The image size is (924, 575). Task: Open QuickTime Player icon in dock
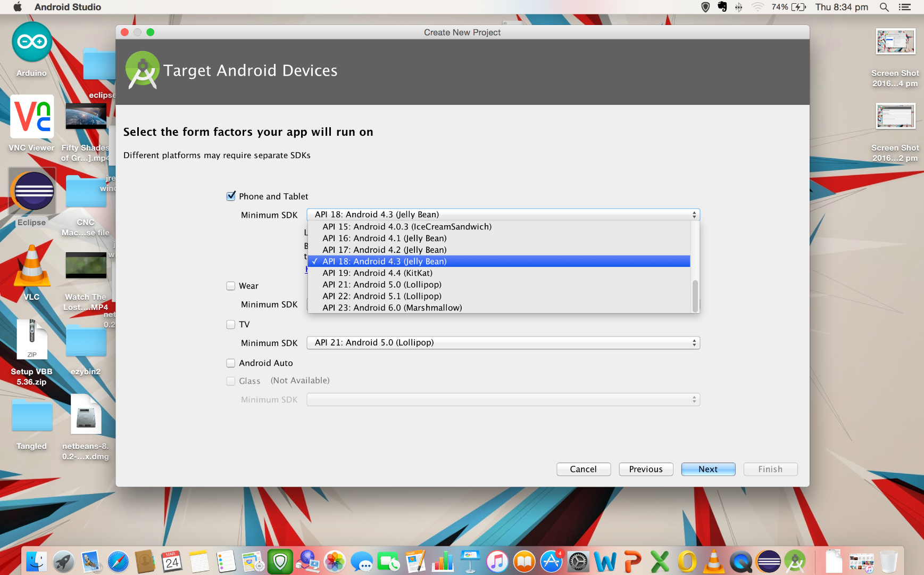(741, 562)
